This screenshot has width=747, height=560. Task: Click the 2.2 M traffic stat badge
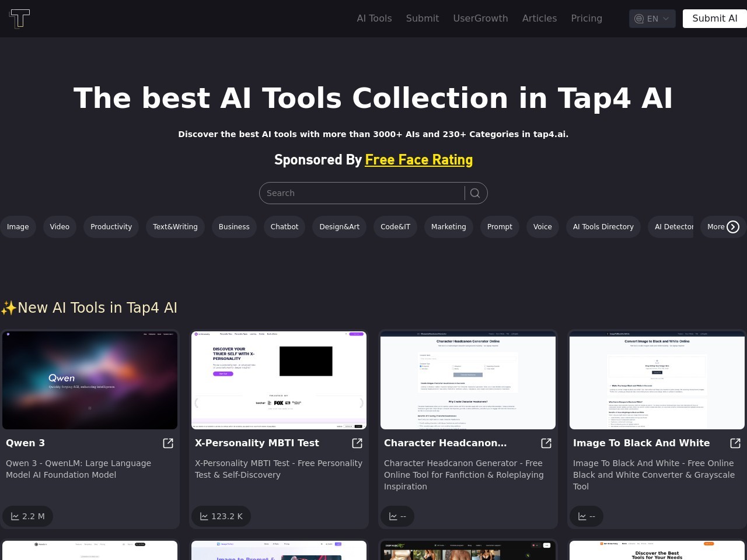[x=27, y=516]
